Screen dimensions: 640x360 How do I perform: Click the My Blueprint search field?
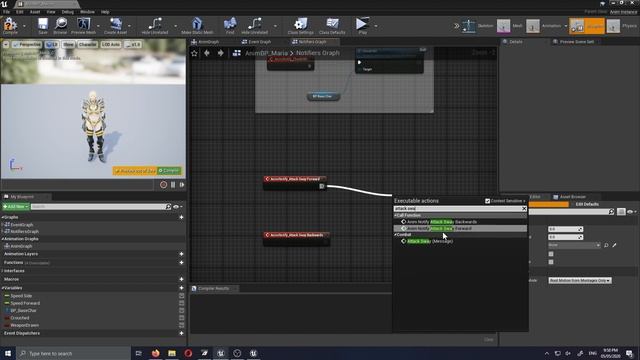[98, 207]
